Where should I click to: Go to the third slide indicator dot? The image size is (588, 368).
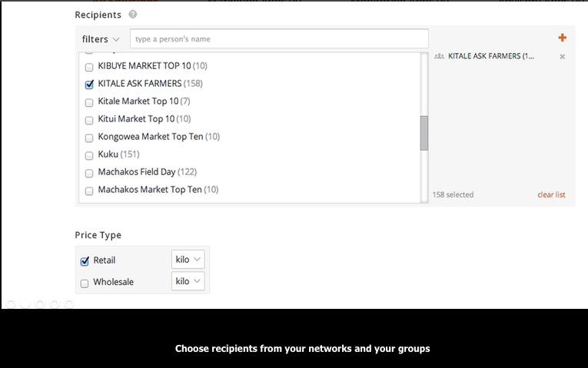click(x=40, y=304)
